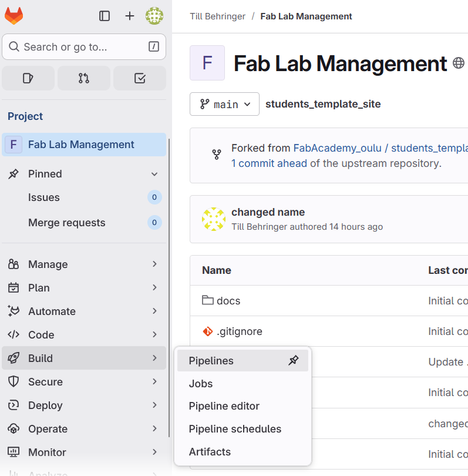Viewport: 468px width, 476px height.
Task: Click the project F avatar tile
Action: click(207, 63)
